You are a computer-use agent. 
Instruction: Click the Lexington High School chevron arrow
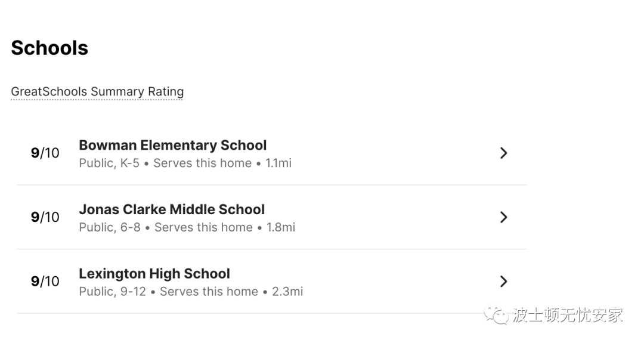(x=503, y=282)
